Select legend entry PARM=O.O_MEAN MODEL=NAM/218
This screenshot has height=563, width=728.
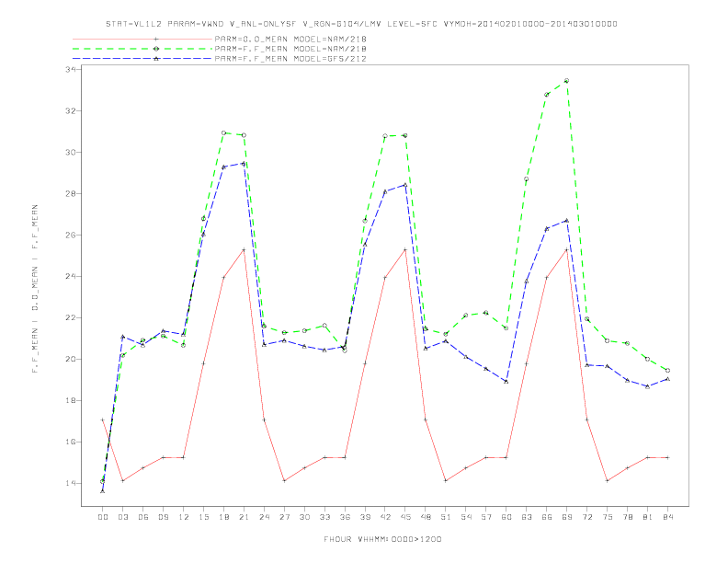tap(290, 39)
